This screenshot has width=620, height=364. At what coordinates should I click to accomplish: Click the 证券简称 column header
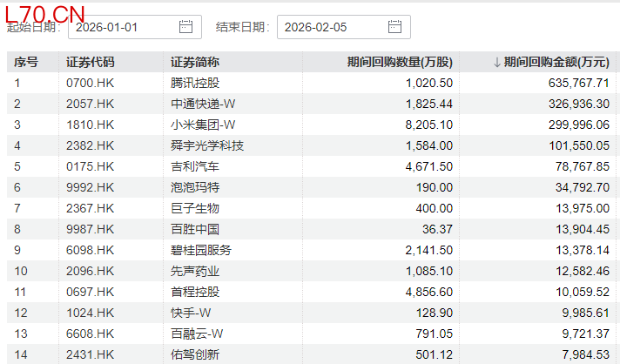[195, 62]
